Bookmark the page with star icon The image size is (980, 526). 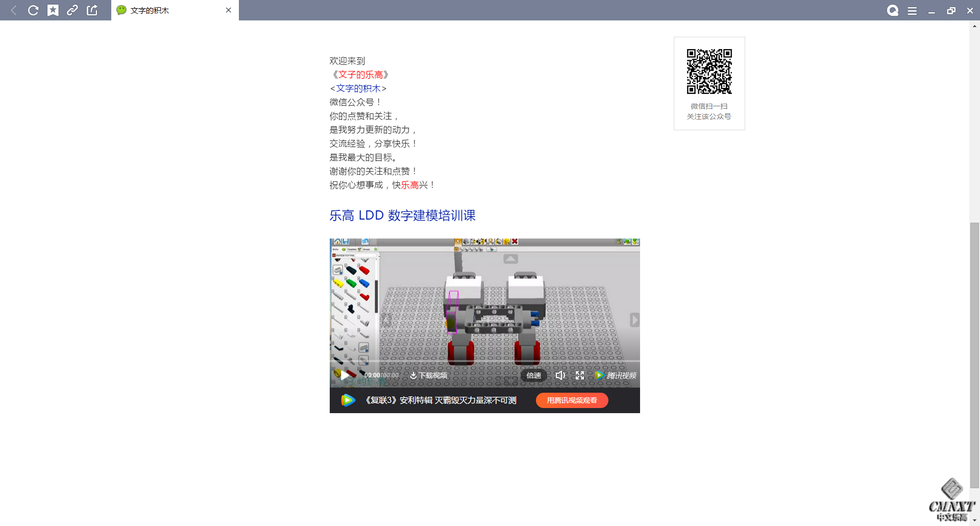(x=53, y=10)
